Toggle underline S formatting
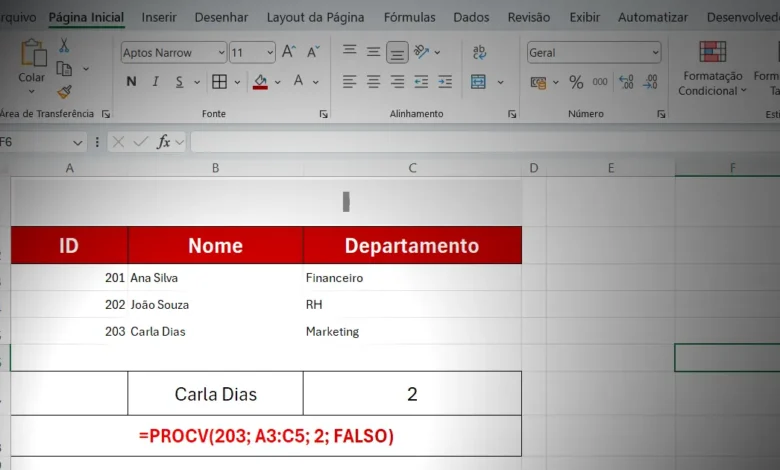 pos(179,82)
